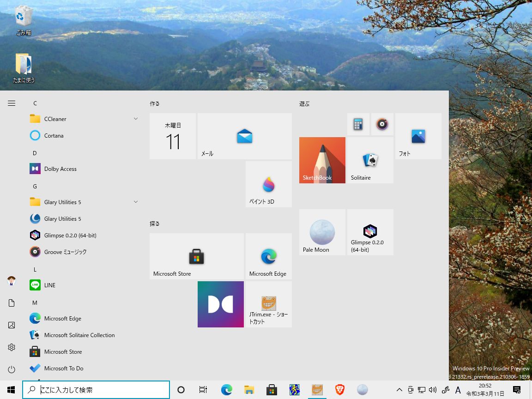Jump to letter C section header
This screenshot has height=399, width=532.
click(x=35, y=103)
